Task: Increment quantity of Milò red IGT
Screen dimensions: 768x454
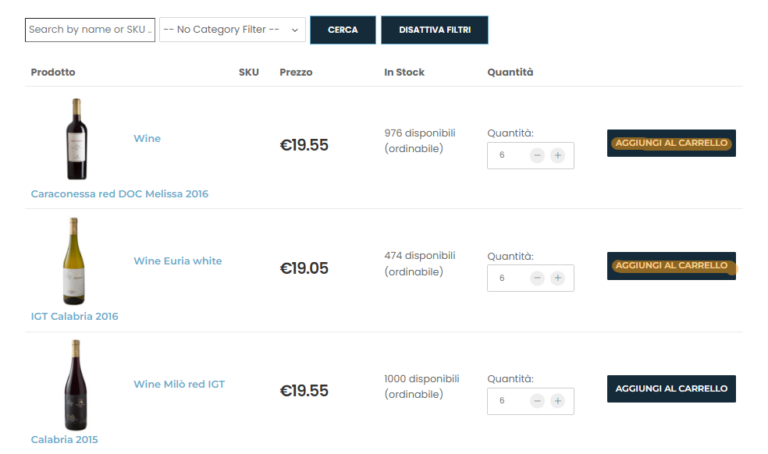Action: [x=557, y=401]
